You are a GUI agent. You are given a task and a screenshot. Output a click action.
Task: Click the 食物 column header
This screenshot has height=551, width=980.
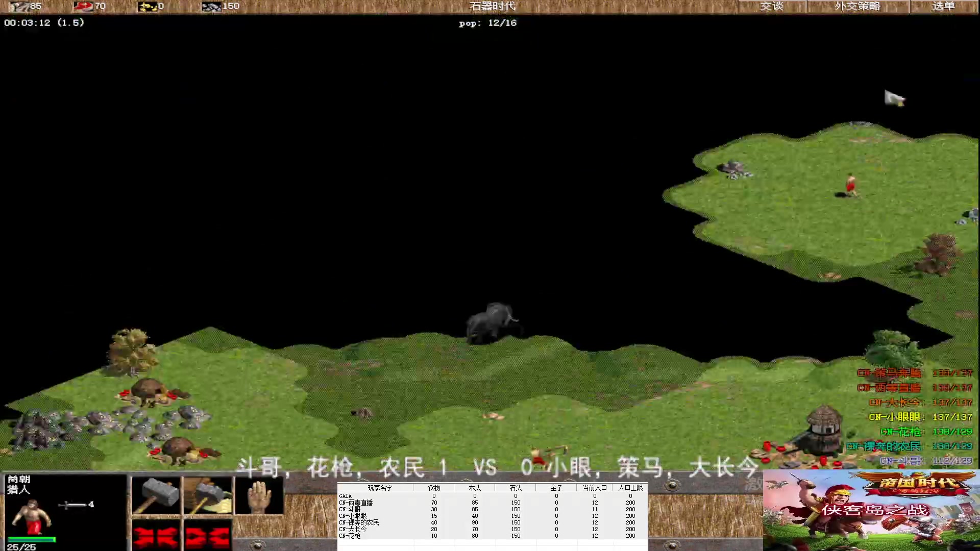click(434, 488)
